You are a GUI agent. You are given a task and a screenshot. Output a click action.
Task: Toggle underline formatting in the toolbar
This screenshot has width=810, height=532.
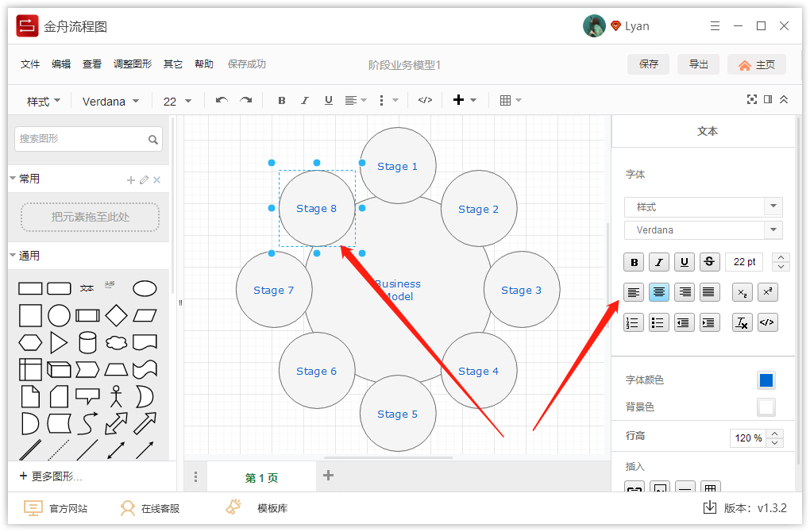pos(328,99)
